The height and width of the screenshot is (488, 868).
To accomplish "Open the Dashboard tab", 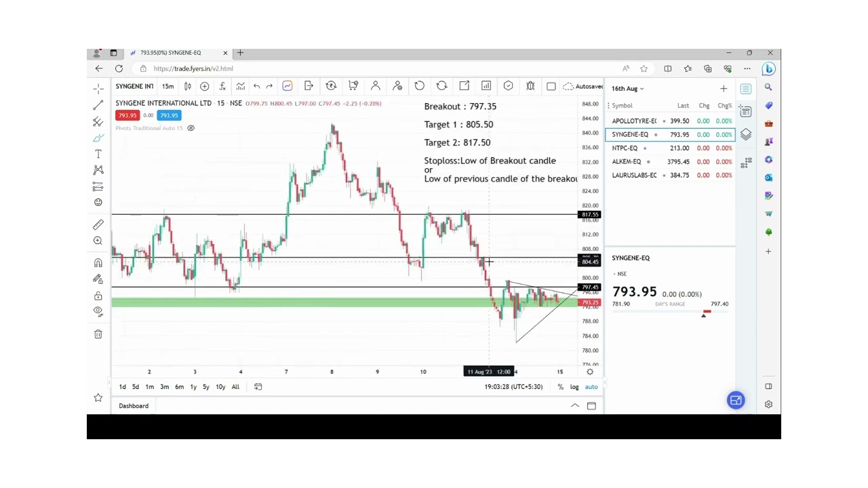I will click(134, 406).
